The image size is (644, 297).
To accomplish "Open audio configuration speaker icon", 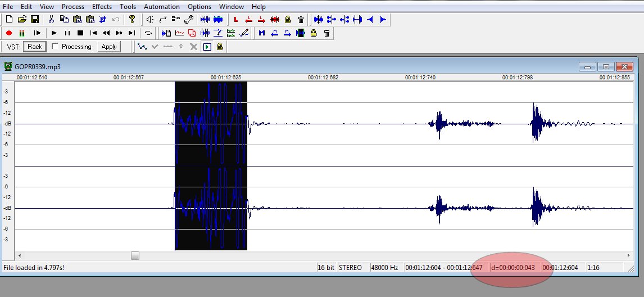I will point(150,19).
